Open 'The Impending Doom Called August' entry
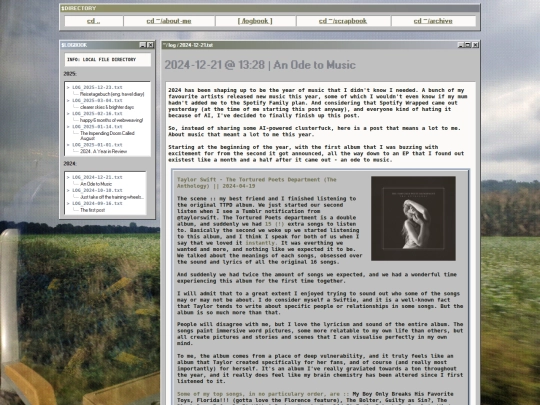540x405 pixels. pyautogui.click(x=107, y=135)
